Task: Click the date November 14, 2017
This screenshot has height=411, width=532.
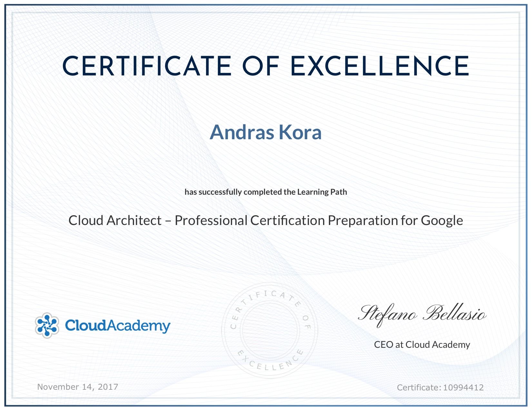Action: coord(78,387)
